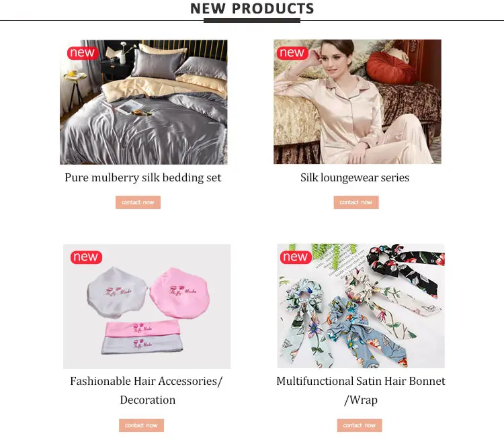
Task: Open Multifunctional Satin Hair Bonnet/Wrap title
Action: click(x=361, y=390)
